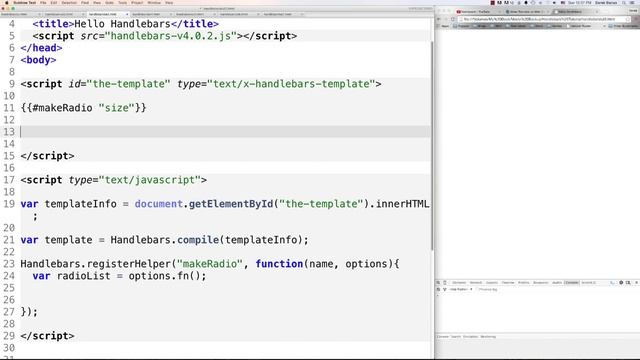Viewport: 640px width, 360px height.
Task: Open the File menu in Sublime Text
Action: point(43,3)
